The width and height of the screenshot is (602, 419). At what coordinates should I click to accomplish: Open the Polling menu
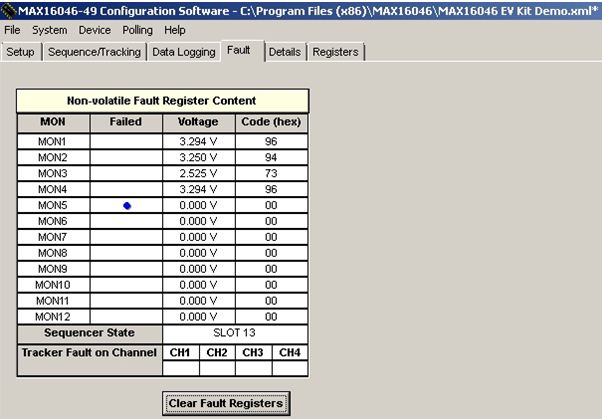pyautogui.click(x=137, y=30)
